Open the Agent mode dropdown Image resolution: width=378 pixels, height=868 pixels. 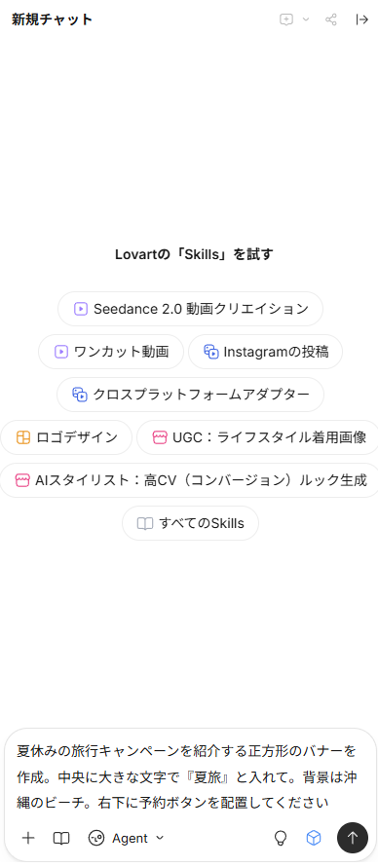[x=127, y=838]
